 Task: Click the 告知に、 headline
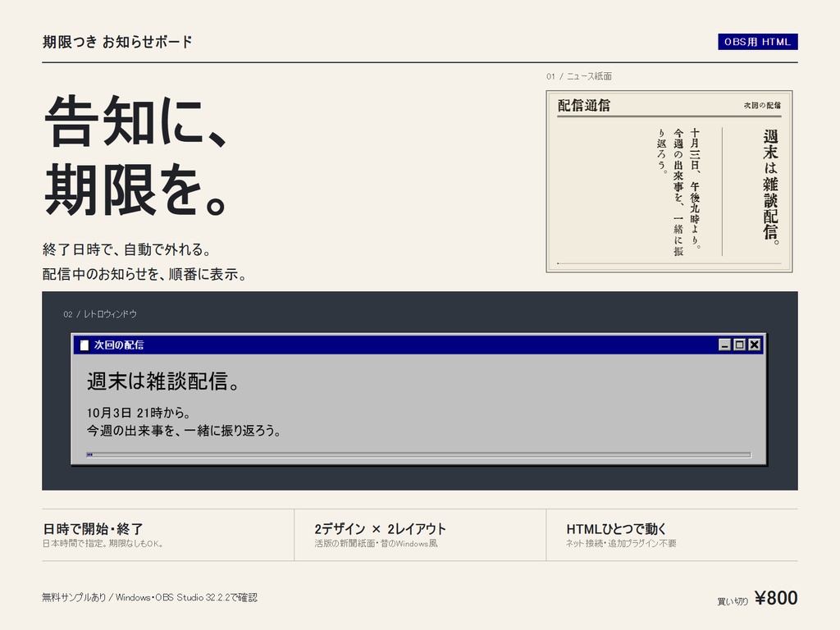[x=136, y=121]
